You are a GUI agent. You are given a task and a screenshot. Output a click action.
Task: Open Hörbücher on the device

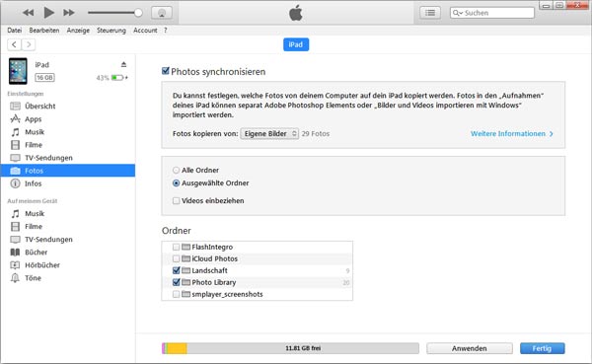coord(68,265)
